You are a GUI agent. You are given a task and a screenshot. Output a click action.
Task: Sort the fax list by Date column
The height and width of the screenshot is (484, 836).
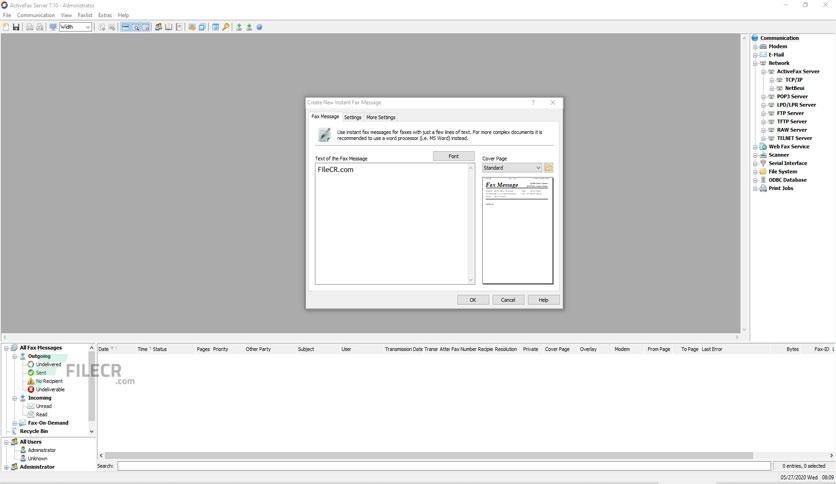[103, 349]
